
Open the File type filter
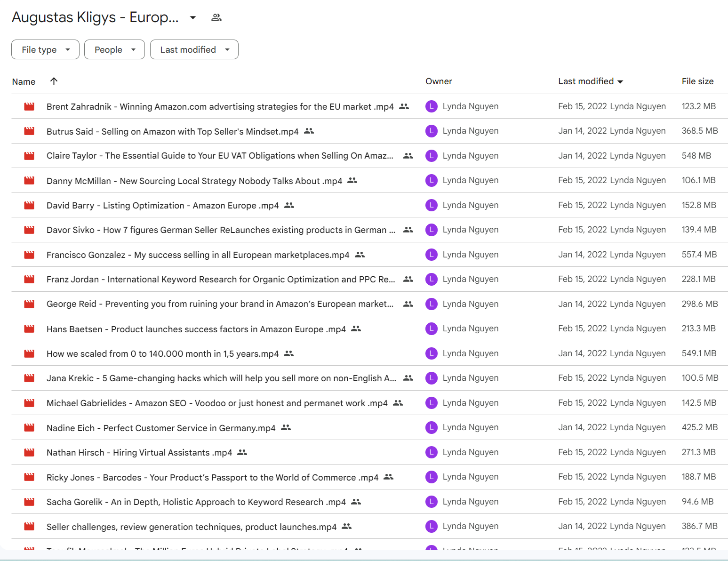[x=46, y=49]
